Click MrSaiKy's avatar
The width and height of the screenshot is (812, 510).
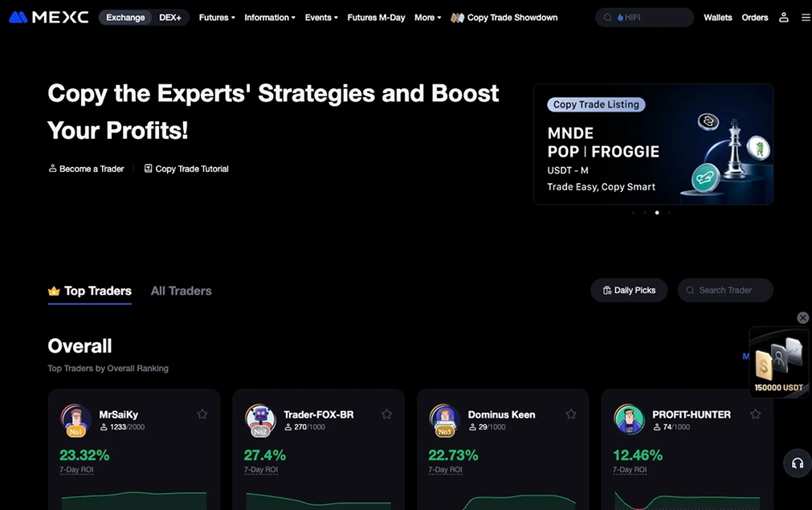[75, 419]
